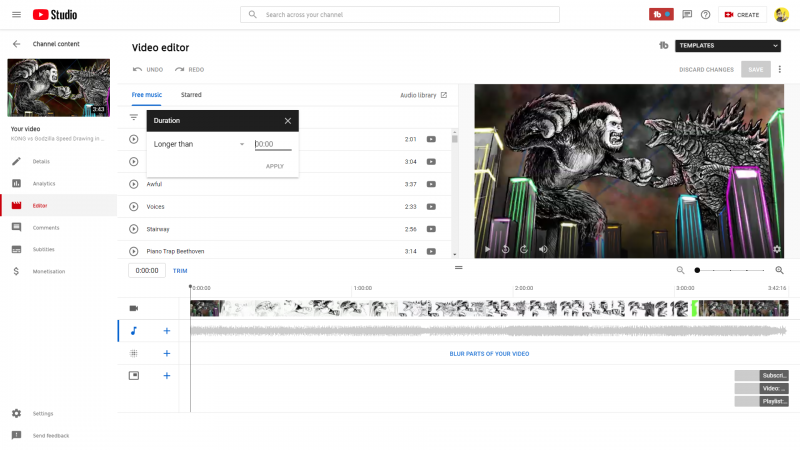This screenshot has height=450, width=800.
Task: Close the Duration filter popup
Action: tap(288, 121)
